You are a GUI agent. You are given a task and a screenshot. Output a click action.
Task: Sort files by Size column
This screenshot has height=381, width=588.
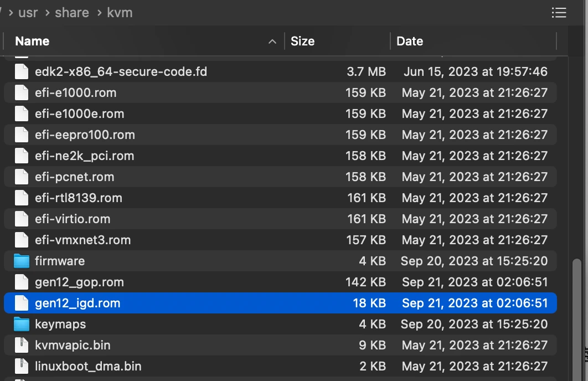click(x=302, y=41)
